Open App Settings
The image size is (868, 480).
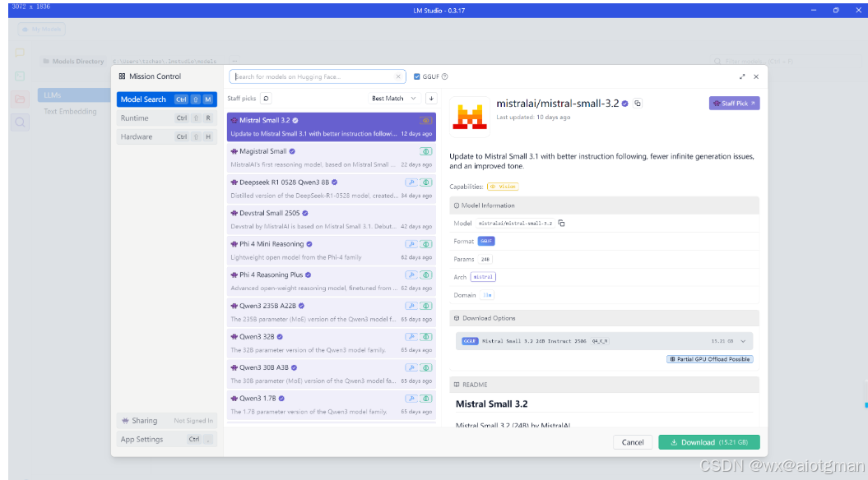pyautogui.click(x=167, y=440)
